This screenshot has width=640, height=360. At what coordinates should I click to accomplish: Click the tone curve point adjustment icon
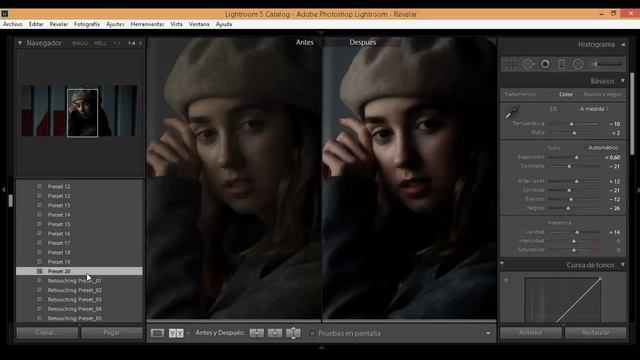[506, 280]
